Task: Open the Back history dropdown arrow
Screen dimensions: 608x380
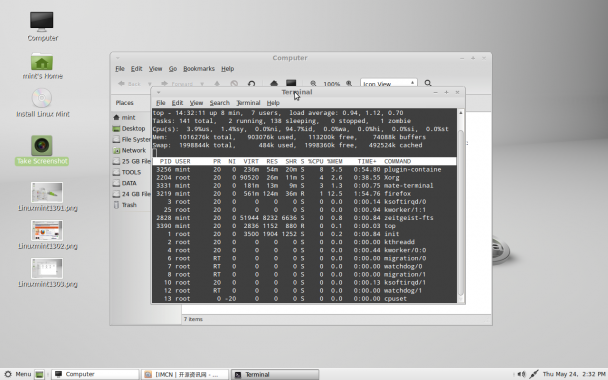Action: point(150,84)
